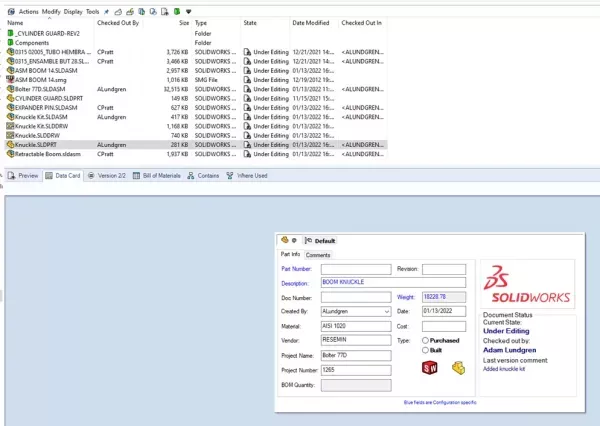Open the Contains tab
This screenshot has height=426, width=600.
point(203,176)
